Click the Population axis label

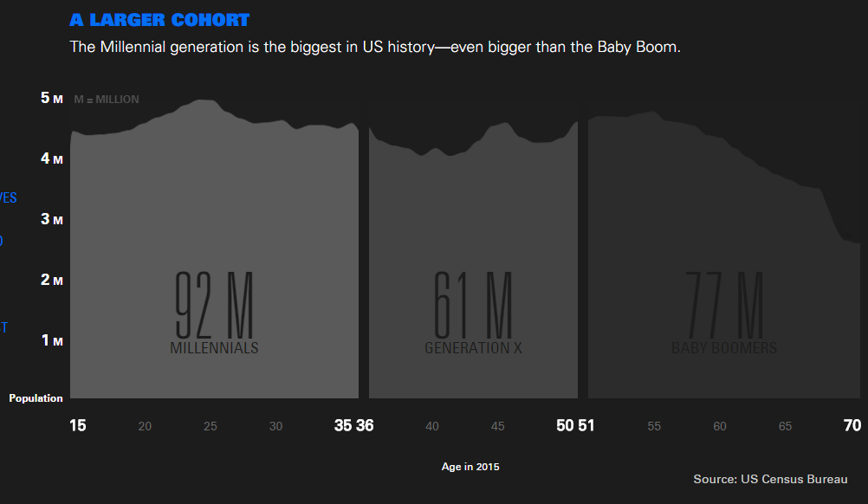pos(36,398)
